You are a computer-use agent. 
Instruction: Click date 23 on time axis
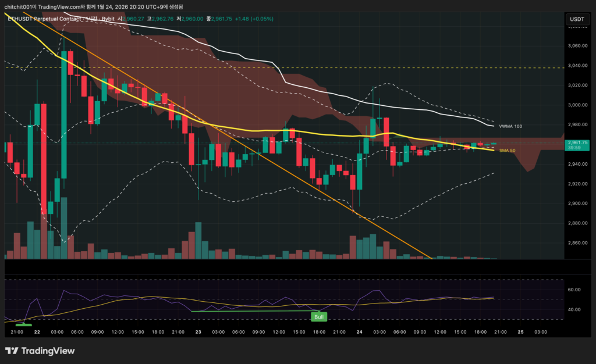tap(198, 331)
